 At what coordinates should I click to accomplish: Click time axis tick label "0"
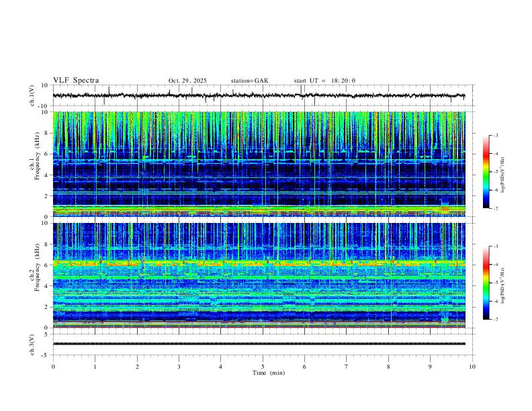pos(53,367)
